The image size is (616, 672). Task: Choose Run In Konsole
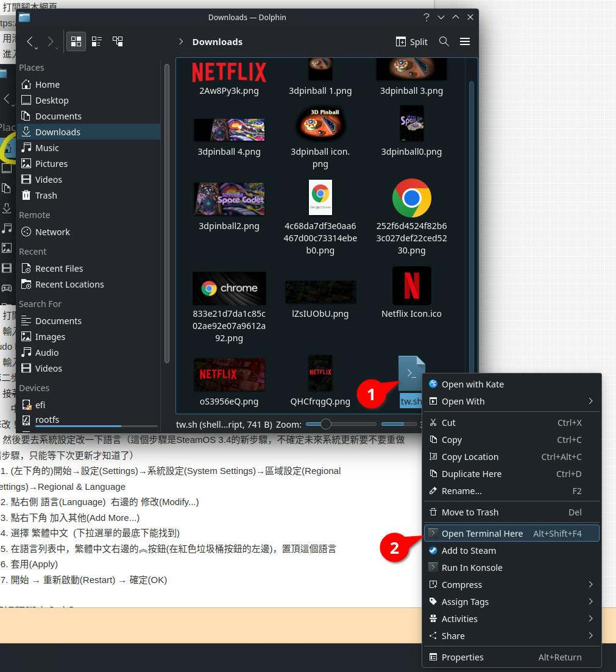pos(512,568)
